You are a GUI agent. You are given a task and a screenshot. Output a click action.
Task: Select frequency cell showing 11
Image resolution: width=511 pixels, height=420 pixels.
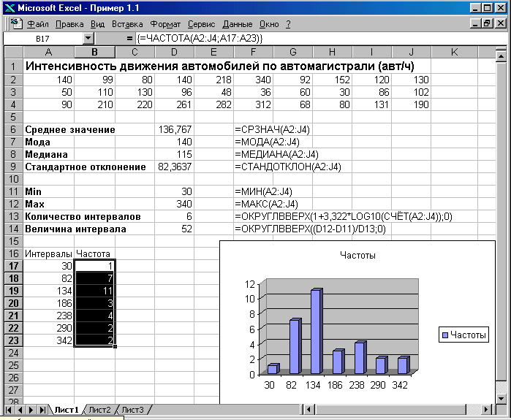click(94, 291)
